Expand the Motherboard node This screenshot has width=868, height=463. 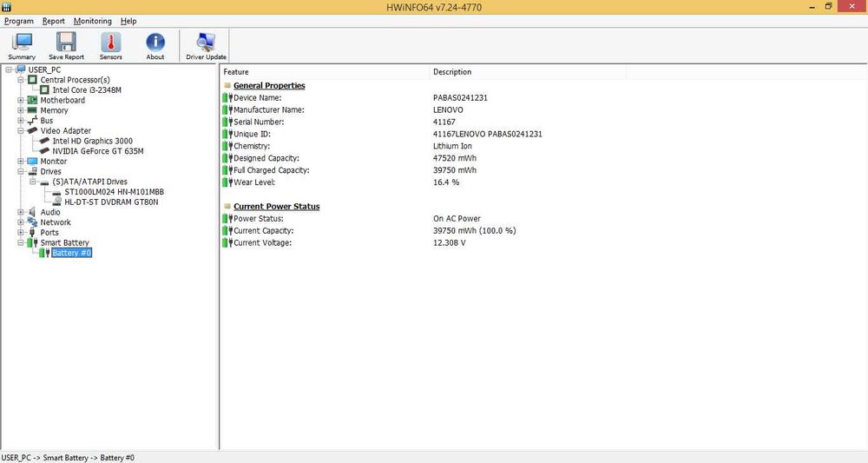click(21, 100)
